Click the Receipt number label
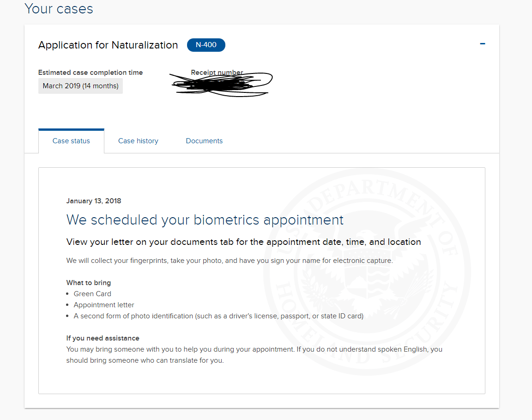This screenshot has width=532, height=420. tap(217, 73)
